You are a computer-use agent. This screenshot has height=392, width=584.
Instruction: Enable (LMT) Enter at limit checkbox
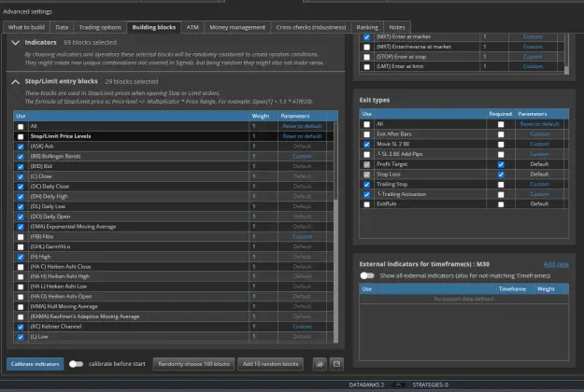coord(367,67)
